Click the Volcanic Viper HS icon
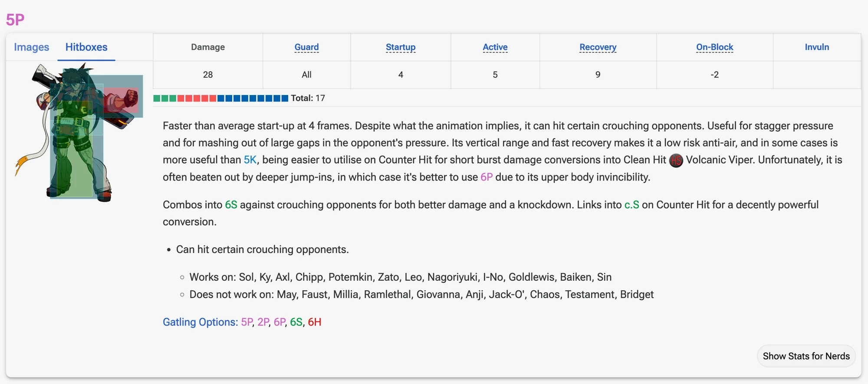The image size is (868, 384). (676, 161)
